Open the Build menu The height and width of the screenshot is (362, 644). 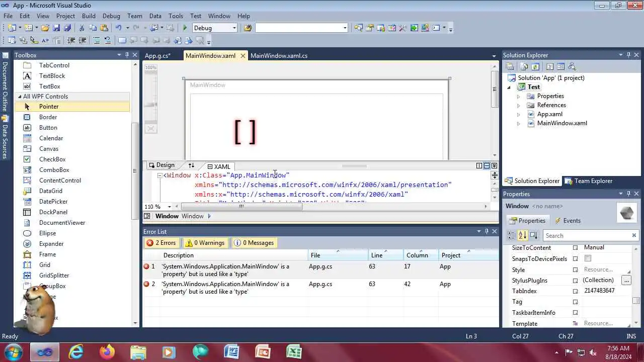[x=89, y=16]
